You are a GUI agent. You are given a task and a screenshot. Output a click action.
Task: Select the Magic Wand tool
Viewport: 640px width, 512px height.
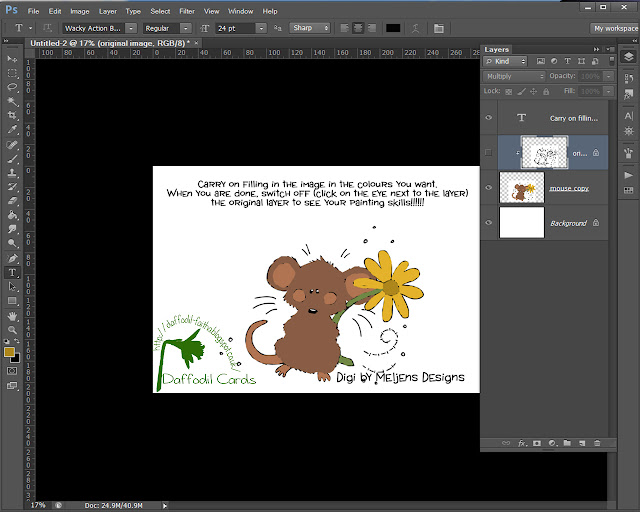[12, 101]
